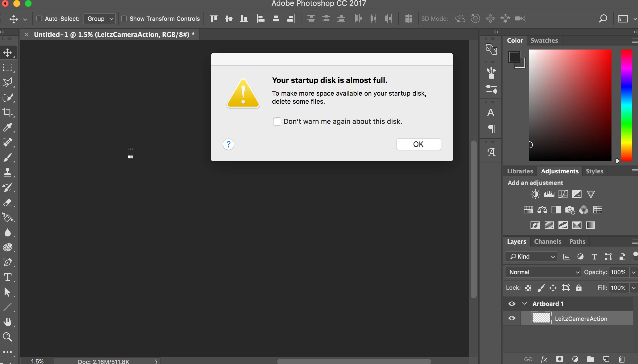Check Don't warn me again checkbox
The width and height of the screenshot is (638, 364).
(x=277, y=122)
